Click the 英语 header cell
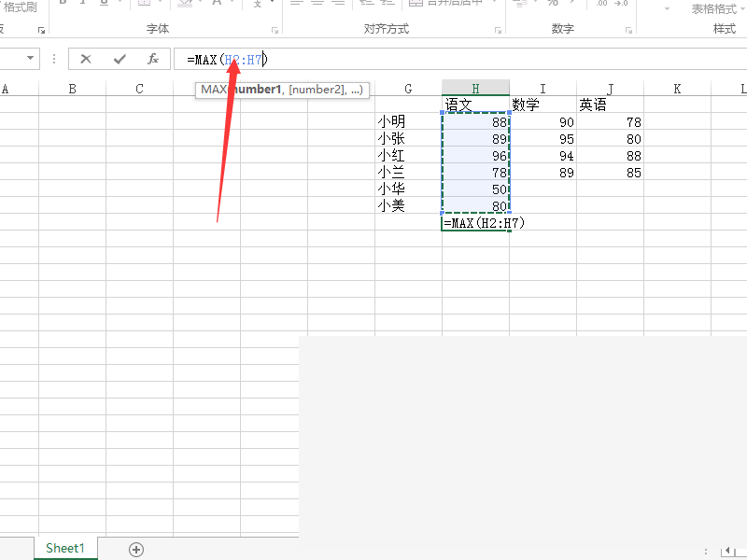747x560 pixels. click(611, 105)
